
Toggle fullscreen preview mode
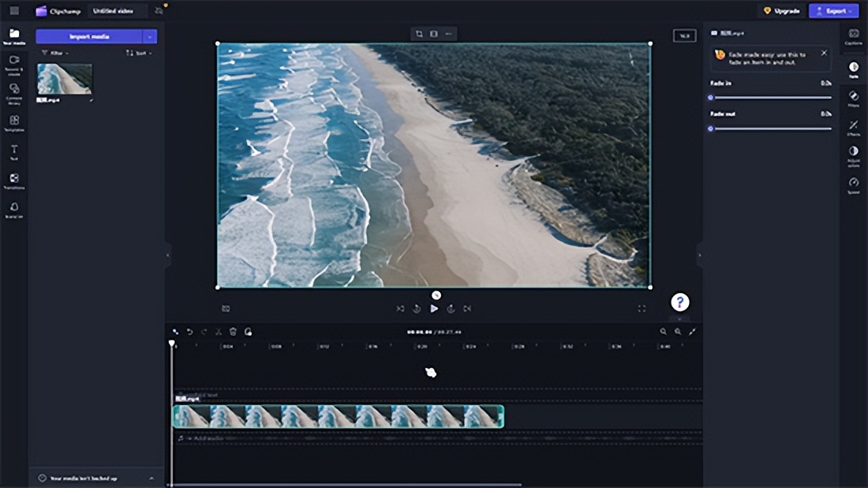[642, 309]
